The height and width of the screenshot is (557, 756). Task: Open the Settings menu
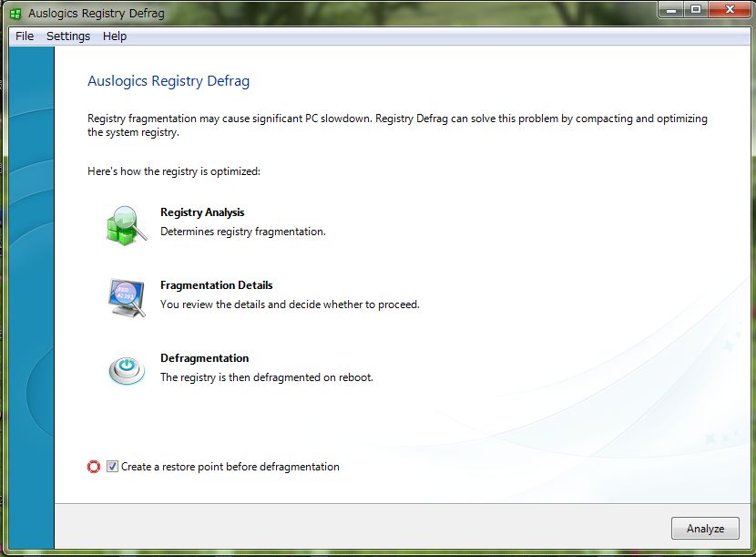[x=68, y=36]
